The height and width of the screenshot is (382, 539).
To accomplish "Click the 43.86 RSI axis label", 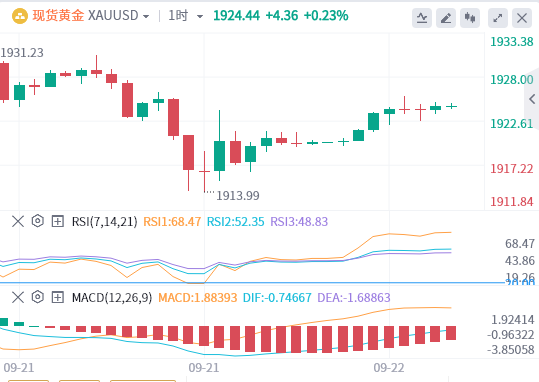I will point(520,261).
